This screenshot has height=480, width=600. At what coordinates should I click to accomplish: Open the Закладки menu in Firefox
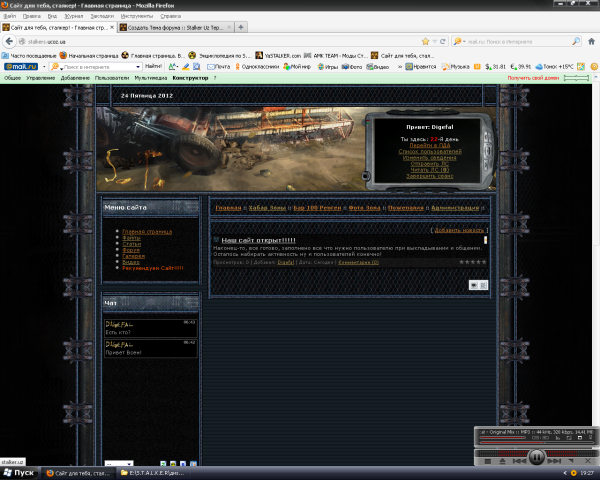click(x=103, y=17)
